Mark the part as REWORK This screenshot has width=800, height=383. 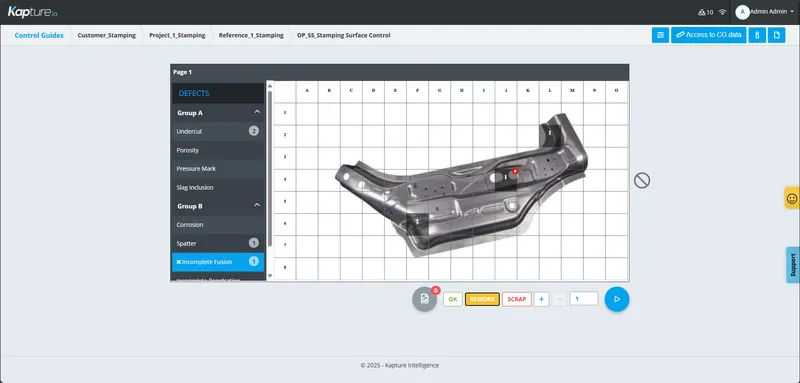coord(482,299)
